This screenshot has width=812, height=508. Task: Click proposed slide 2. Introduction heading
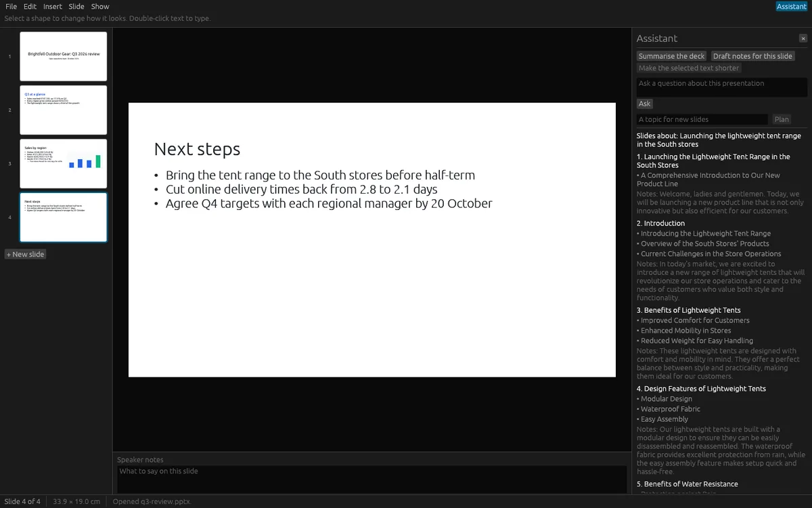(x=661, y=223)
